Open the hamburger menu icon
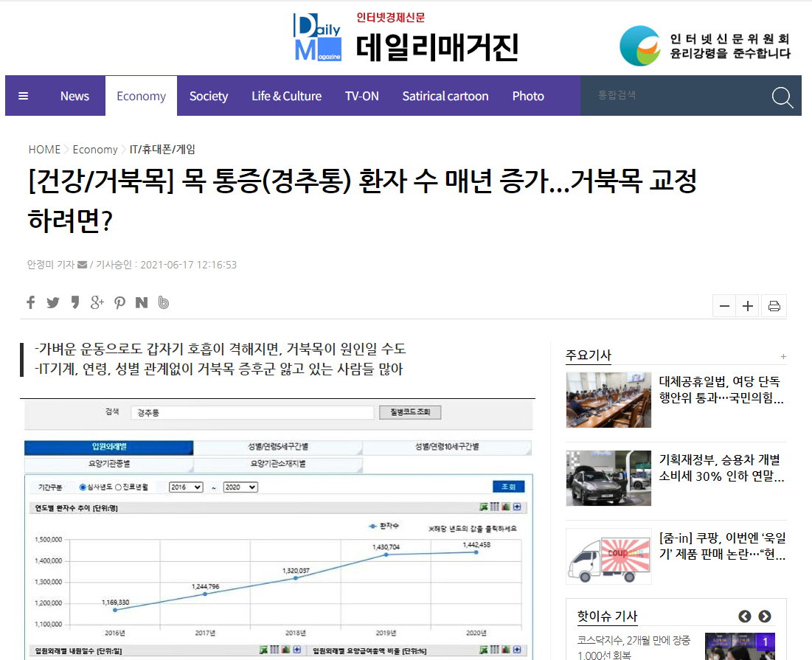The height and width of the screenshot is (660, 812). click(x=23, y=96)
